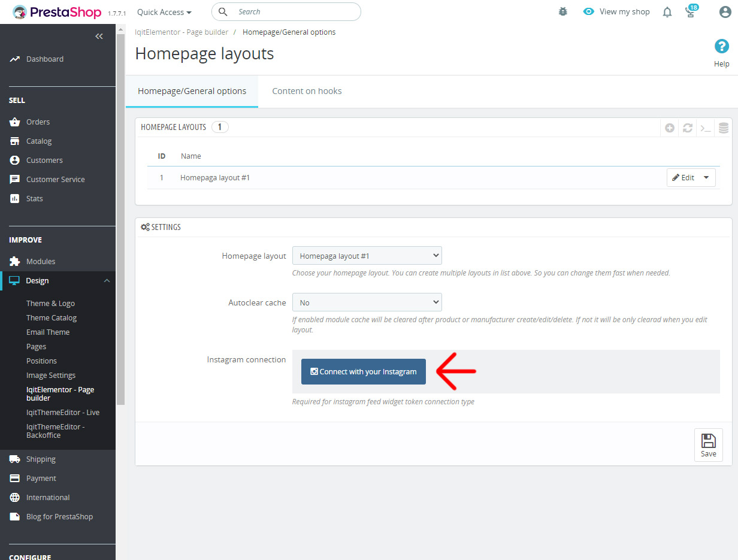Refresh the homepage layouts list
The width and height of the screenshot is (738, 560).
(688, 128)
